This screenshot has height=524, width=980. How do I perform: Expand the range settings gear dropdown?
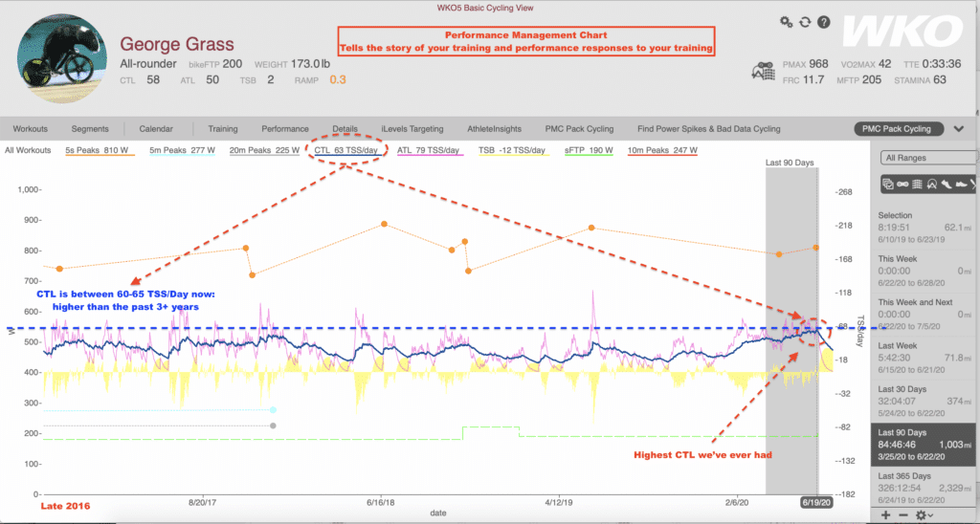(924, 515)
